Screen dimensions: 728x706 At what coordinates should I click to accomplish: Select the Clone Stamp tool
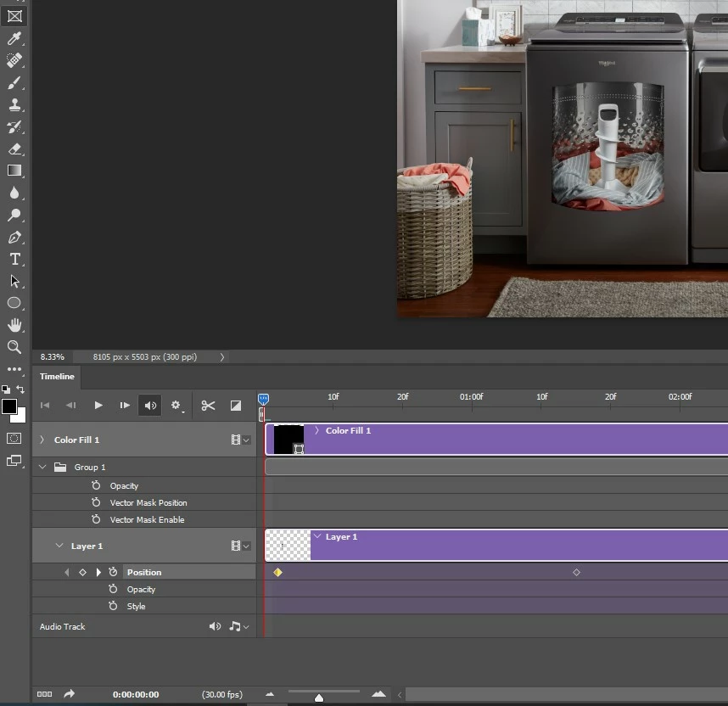14,105
